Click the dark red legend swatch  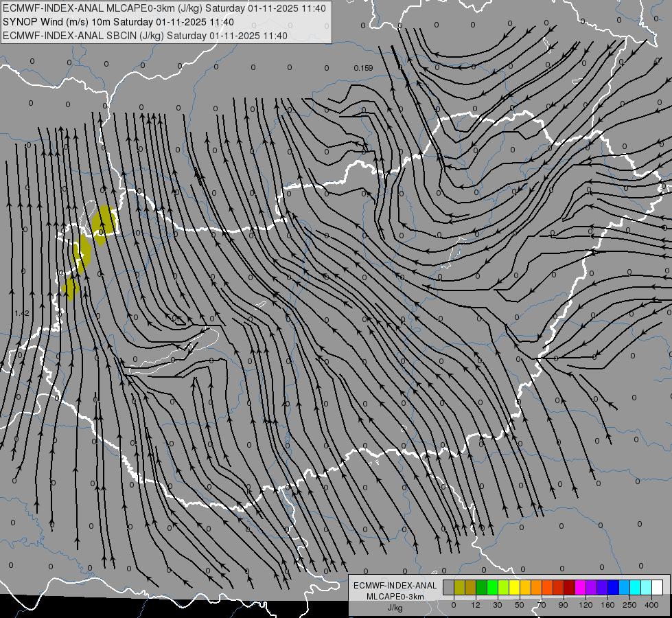569,588
